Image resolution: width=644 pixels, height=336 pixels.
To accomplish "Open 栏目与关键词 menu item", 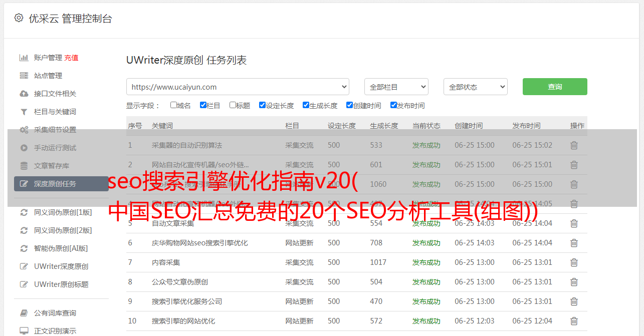I will (55, 112).
